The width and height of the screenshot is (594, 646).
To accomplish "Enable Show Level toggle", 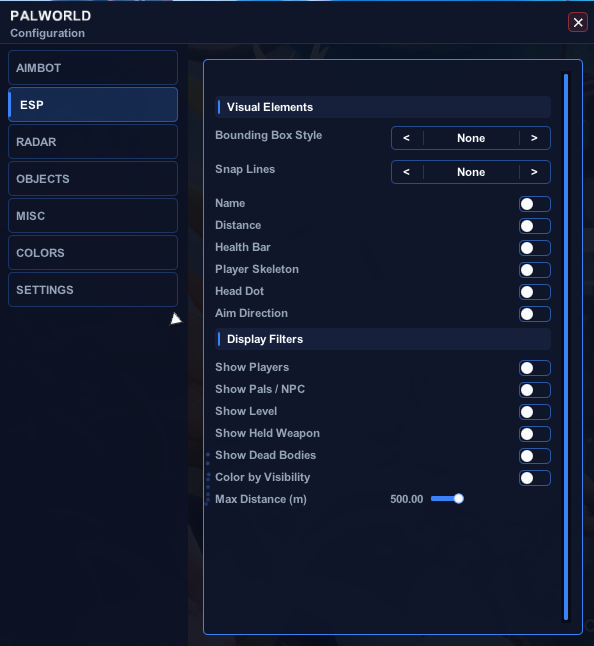I will point(535,412).
